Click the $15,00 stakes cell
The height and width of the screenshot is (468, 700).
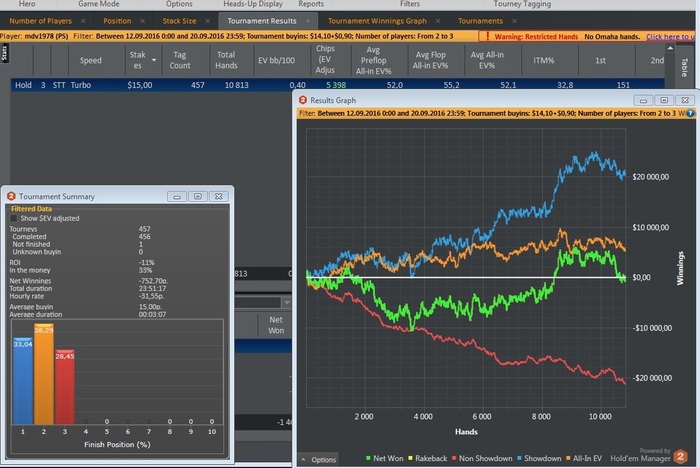click(x=139, y=85)
